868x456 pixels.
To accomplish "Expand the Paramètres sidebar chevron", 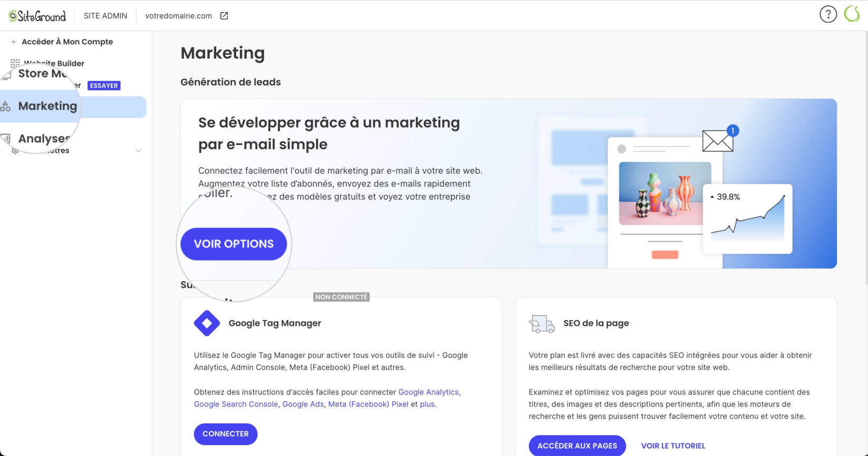I will (138, 151).
